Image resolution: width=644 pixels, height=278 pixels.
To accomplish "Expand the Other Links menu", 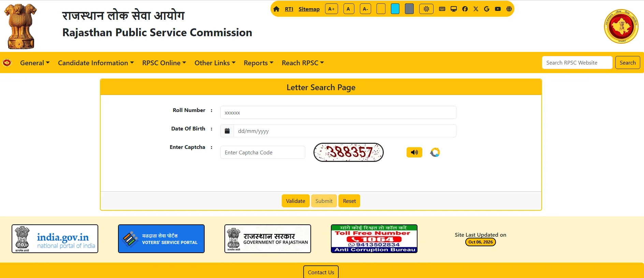I will 215,63.
